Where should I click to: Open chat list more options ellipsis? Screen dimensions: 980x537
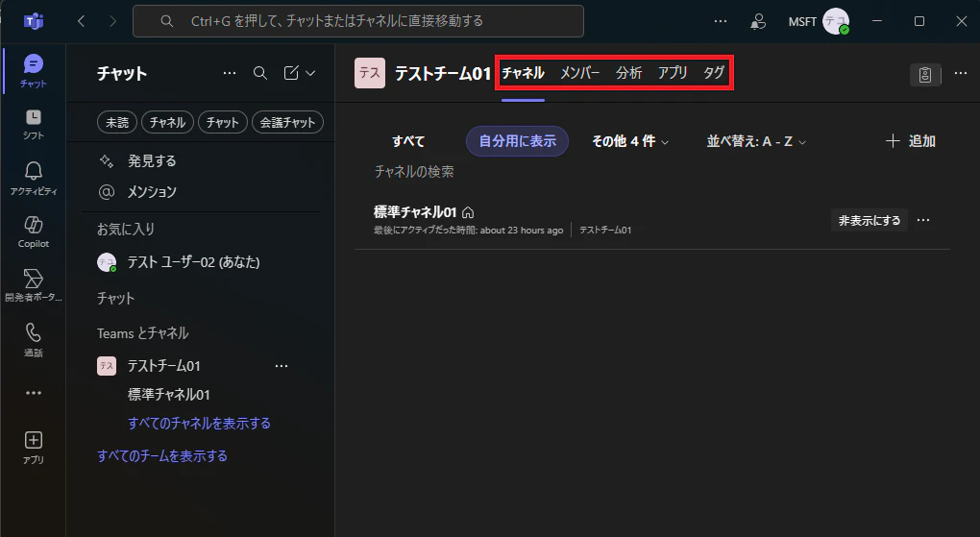pos(230,73)
